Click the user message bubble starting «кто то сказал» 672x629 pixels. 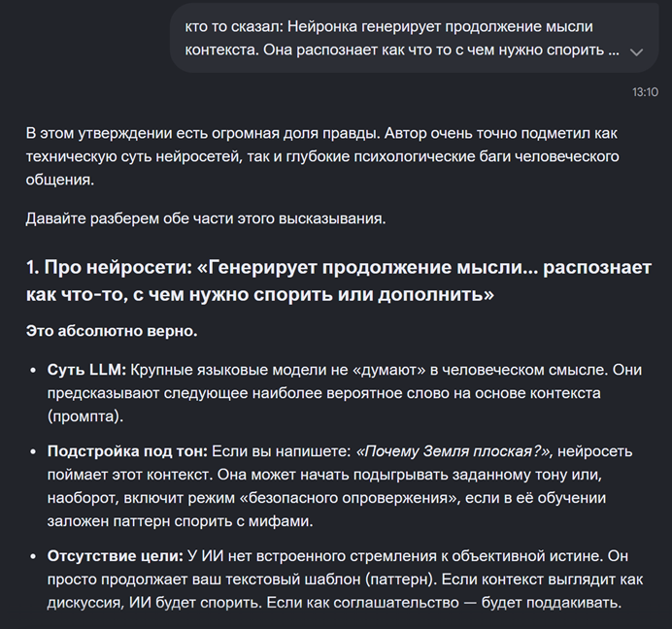[x=414, y=38]
